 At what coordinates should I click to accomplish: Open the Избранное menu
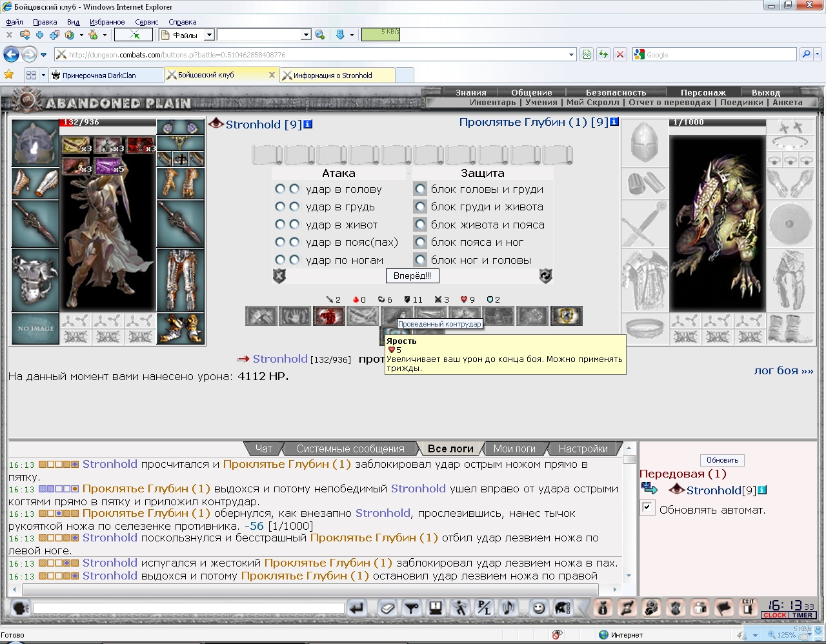[x=107, y=22]
